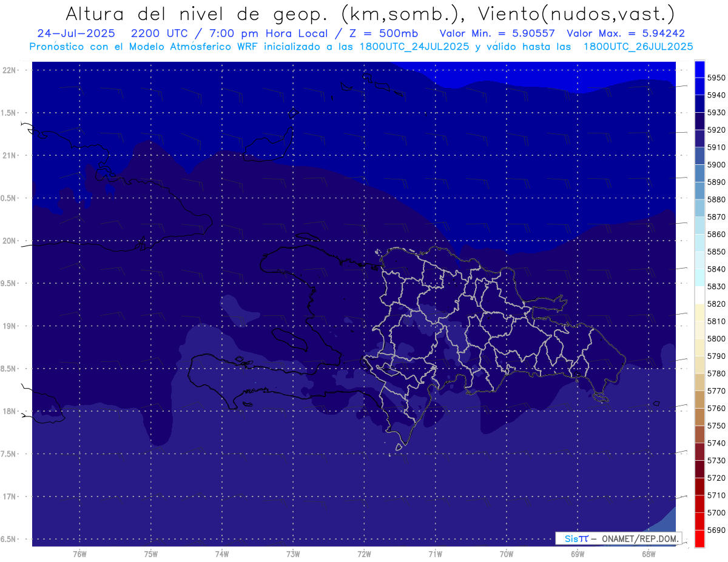Click the legend value 5900
Viewport: 728px width, 562px height.
(x=716, y=164)
